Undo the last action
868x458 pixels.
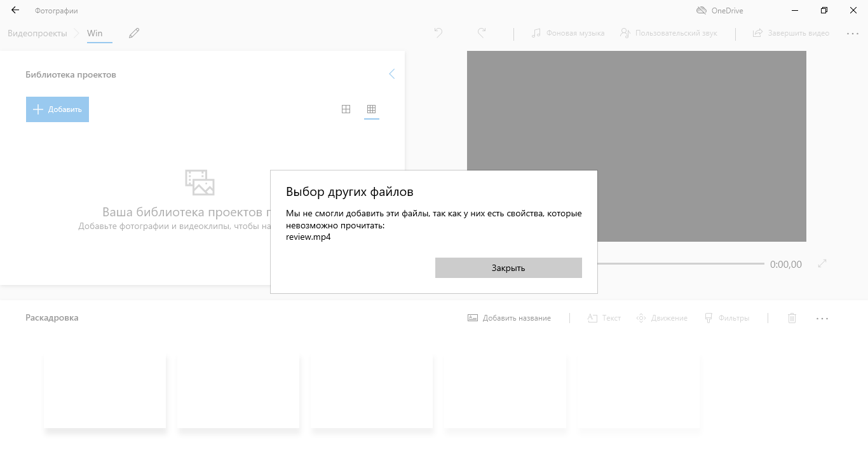click(x=438, y=32)
